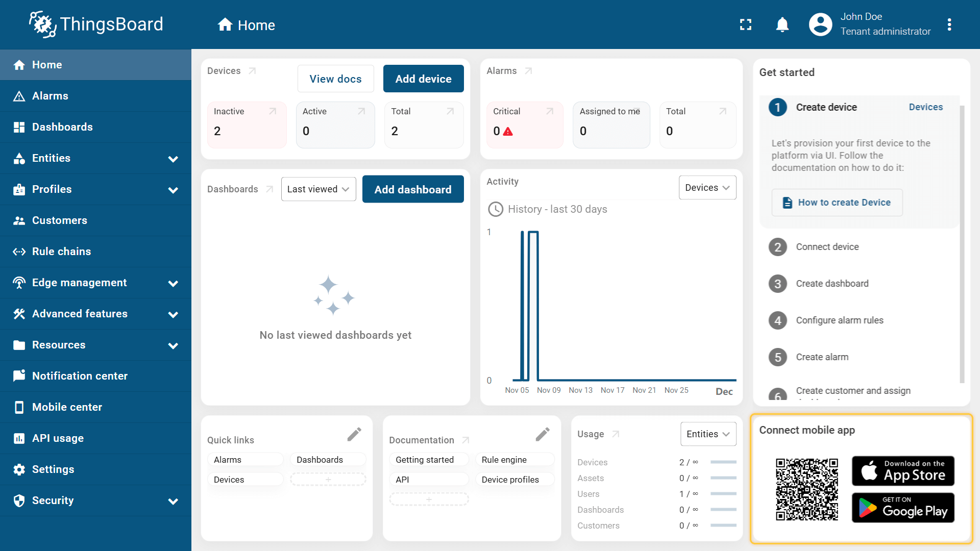The image size is (980, 551).
Task: Open Activity Devices dropdown selector
Action: [707, 188]
